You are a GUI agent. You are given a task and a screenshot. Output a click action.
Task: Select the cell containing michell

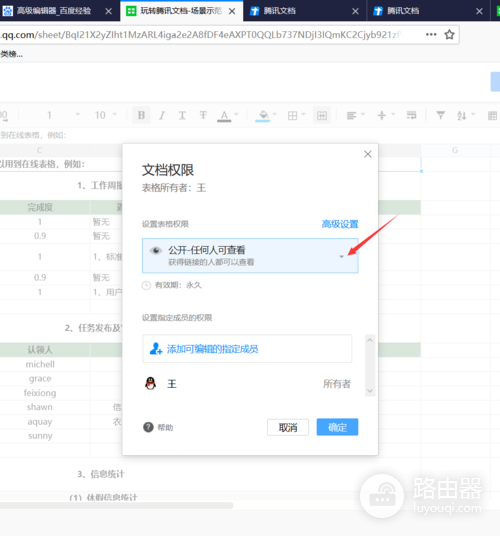(x=40, y=364)
